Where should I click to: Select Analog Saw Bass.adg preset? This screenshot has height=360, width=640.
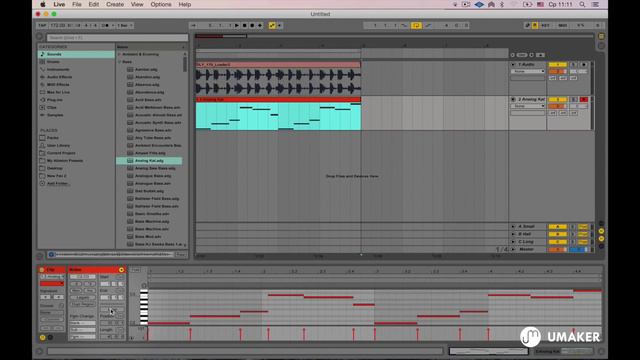tap(149, 168)
